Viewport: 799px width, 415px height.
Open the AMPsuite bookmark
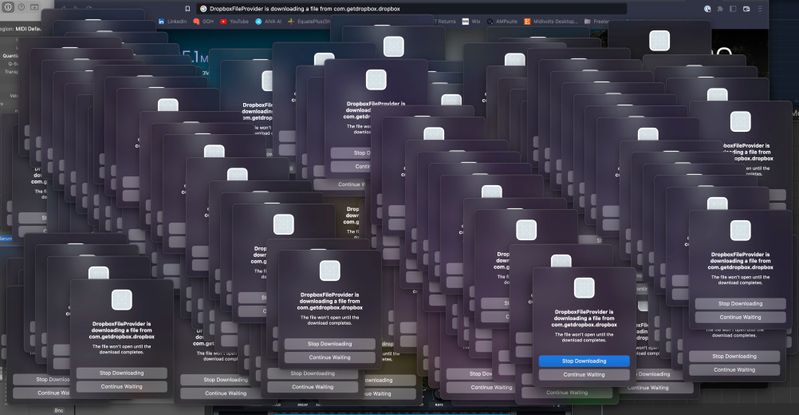(x=502, y=21)
